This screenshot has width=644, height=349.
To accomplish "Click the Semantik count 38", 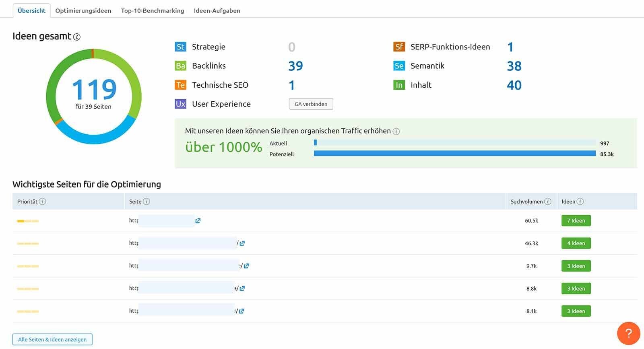I will [x=514, y=66].
